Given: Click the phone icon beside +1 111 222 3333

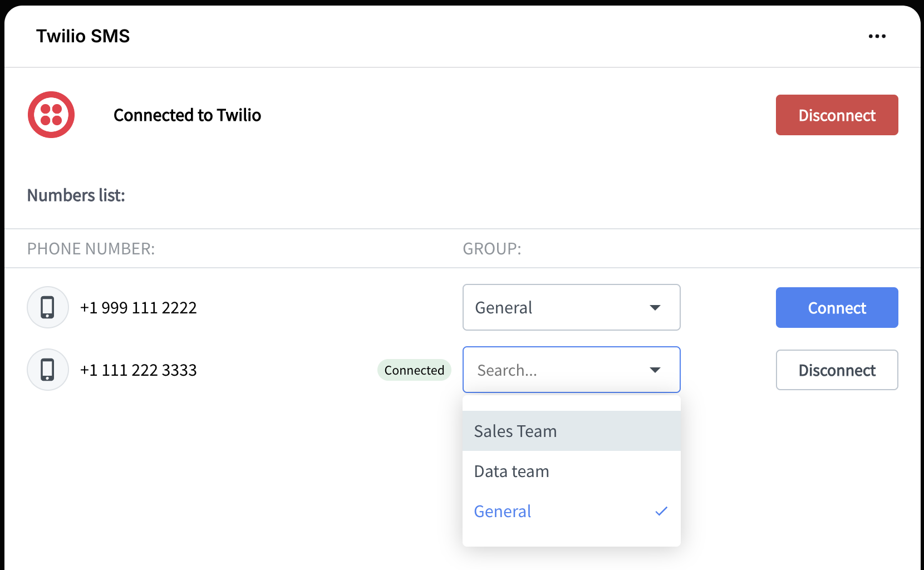Looking at the screenshot, I should [x=48, y=370].
